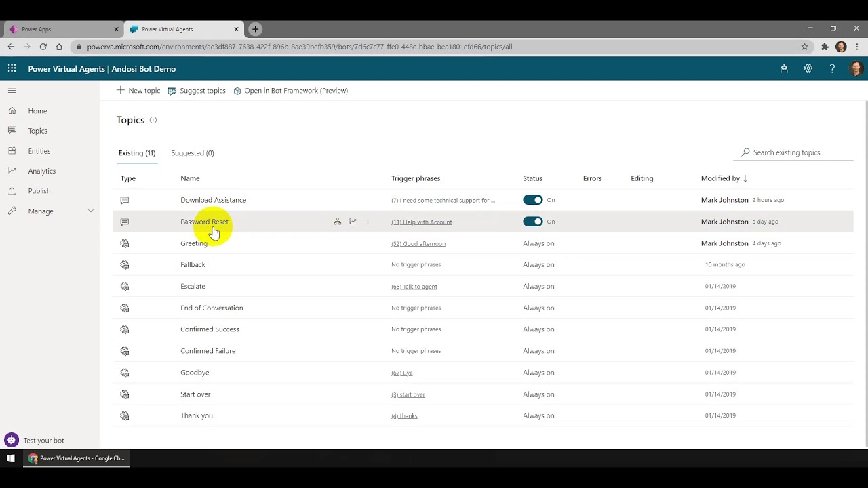Click the Publish upload icon in sidebar

[x=12, y=190]
